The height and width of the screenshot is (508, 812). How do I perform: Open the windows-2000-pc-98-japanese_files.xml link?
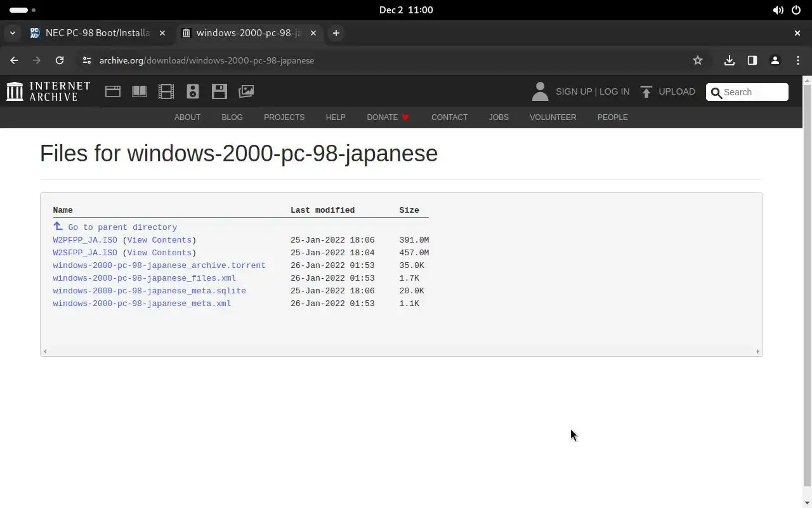pyautogui.click(x=145, y=278)
